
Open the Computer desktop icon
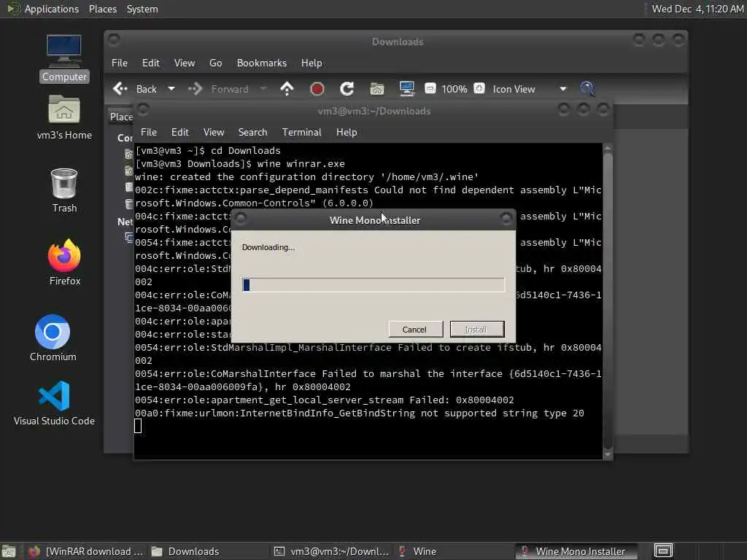point(64,58)
